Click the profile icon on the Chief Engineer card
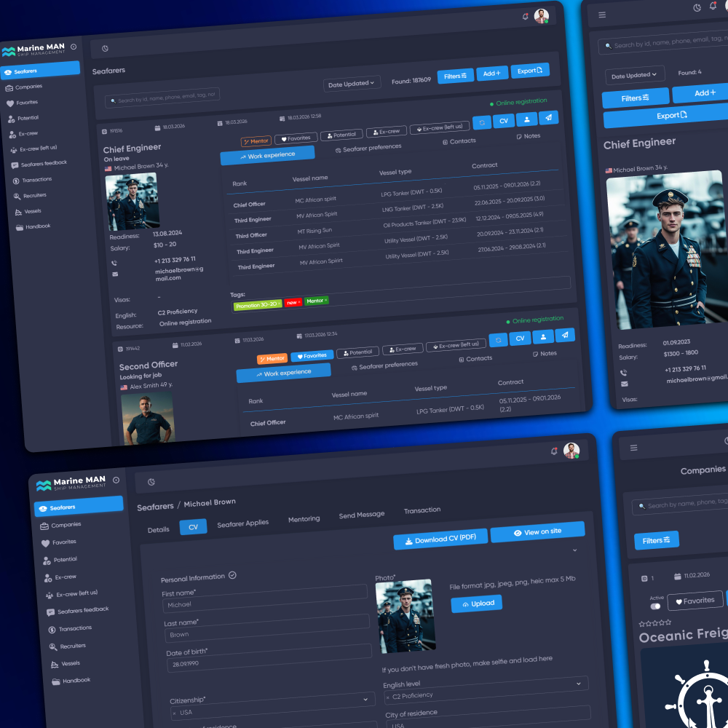Viewport: 728px width, 728px height. pyautogui.click(x=526, y=119)
